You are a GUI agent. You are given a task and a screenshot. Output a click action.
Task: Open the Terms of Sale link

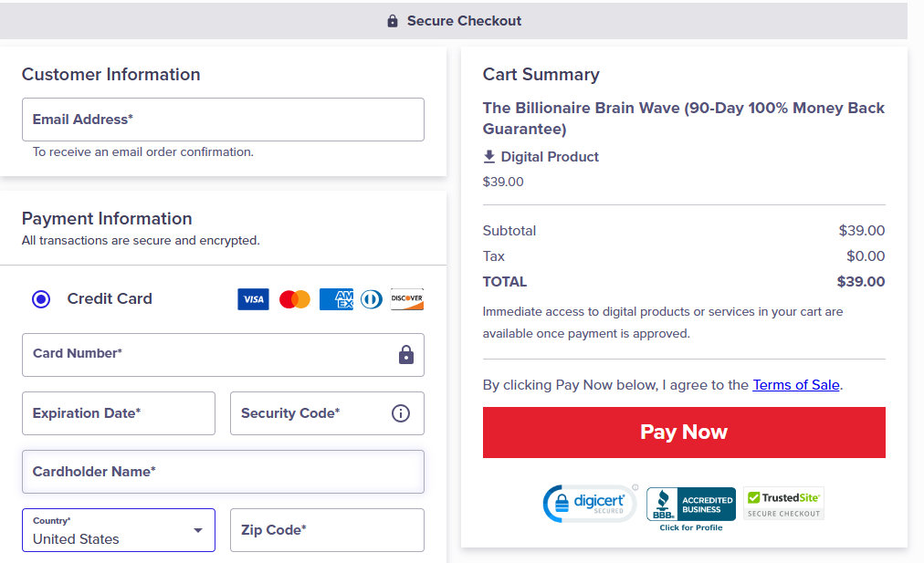point(795,384)
